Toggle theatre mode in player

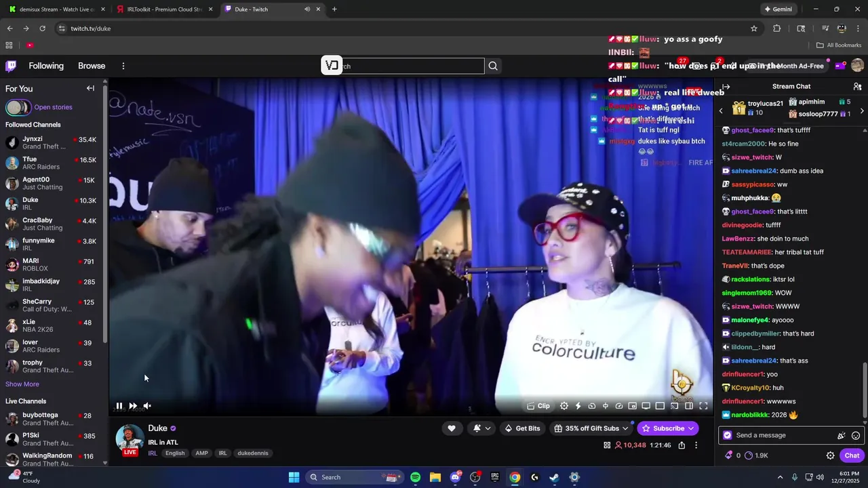click(689, 406)
